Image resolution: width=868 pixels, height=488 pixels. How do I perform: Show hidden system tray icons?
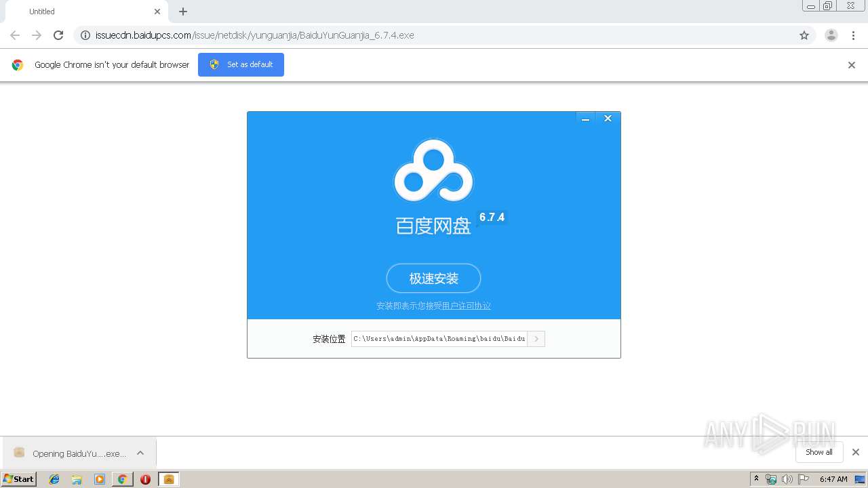(756, 479)
